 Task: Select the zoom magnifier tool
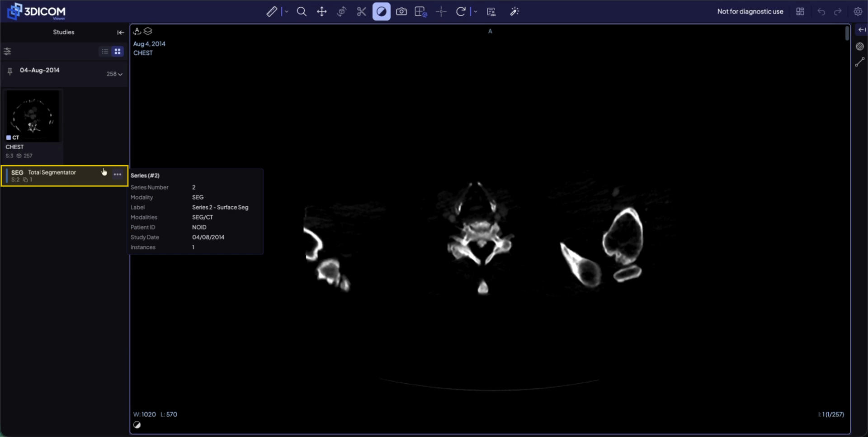[302, 12]
